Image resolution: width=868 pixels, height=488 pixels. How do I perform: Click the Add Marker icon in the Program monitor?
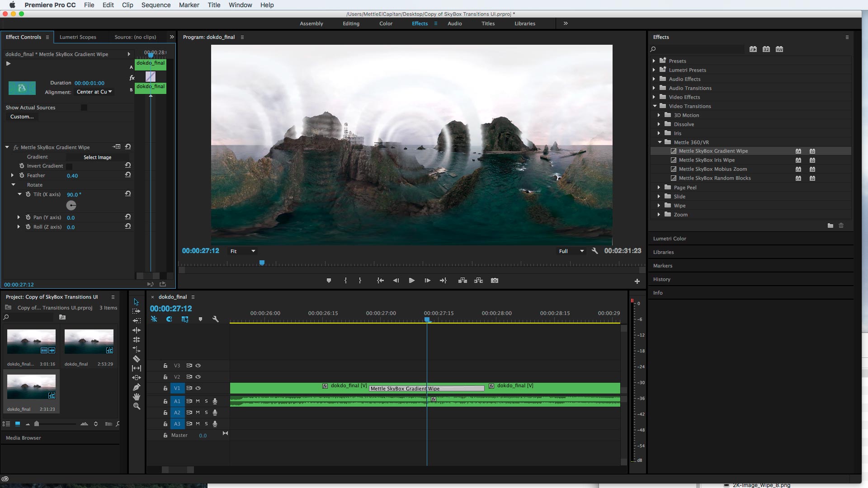pos(329,281)
